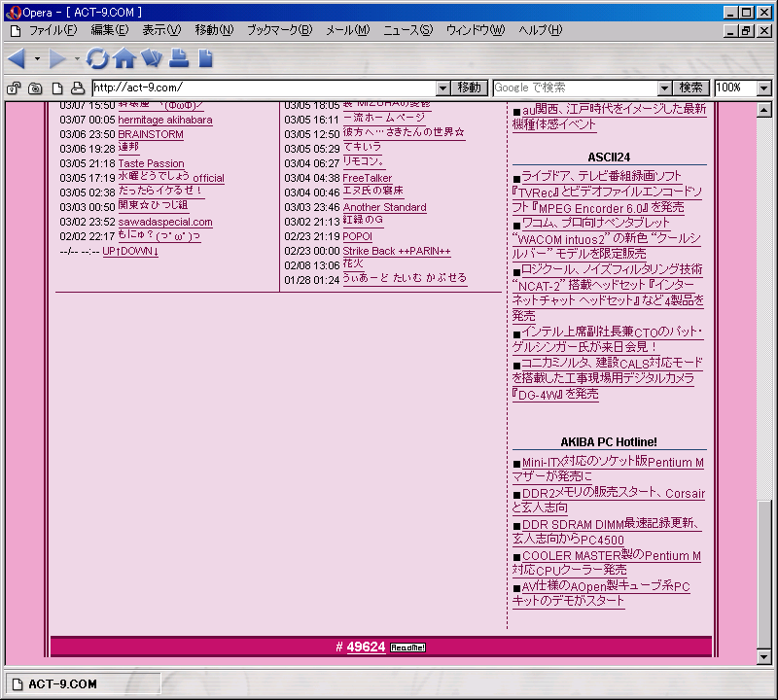Click the scrollbar down arrow
The width and height of the screenshot is (778, 700).
[764, 657]
